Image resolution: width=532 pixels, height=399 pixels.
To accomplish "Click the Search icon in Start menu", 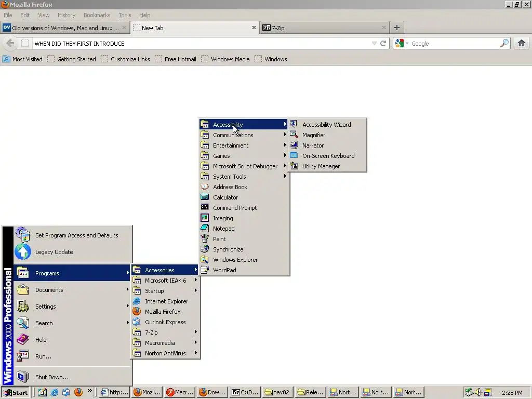I will [23, 323].
